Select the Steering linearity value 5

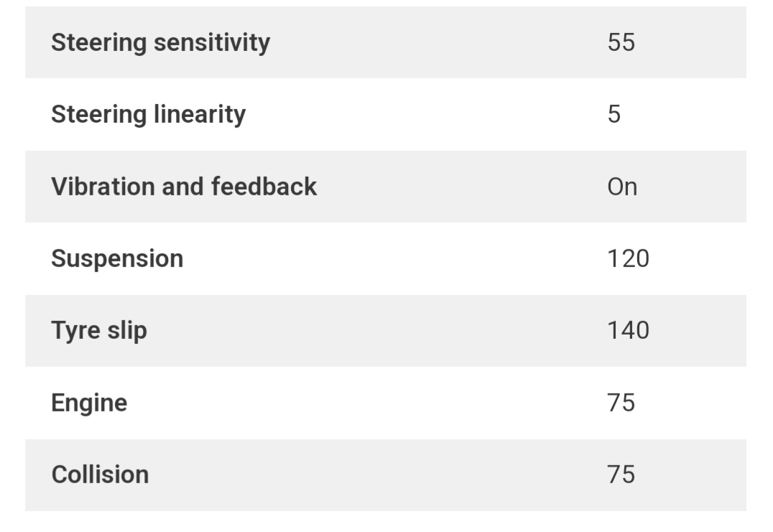[x=614, y=114]
